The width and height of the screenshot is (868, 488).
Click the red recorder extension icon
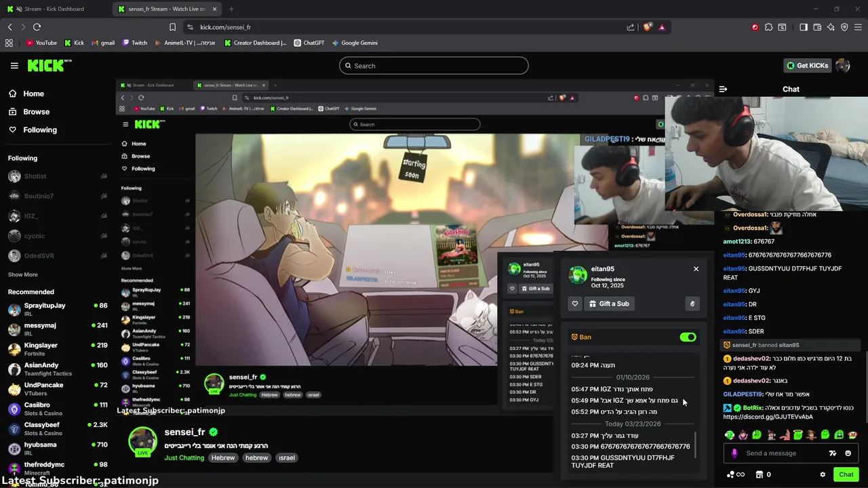tap(755, 27)
